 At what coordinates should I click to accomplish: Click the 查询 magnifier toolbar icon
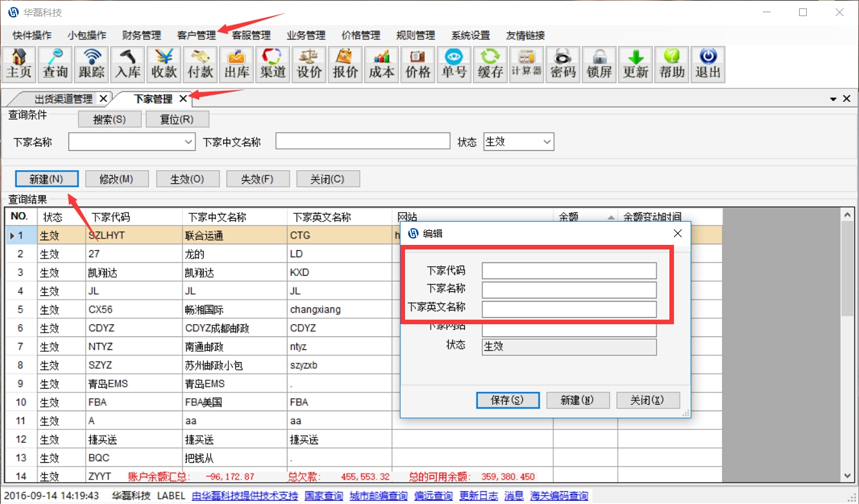pyautogui.click(x=55, y=64)
